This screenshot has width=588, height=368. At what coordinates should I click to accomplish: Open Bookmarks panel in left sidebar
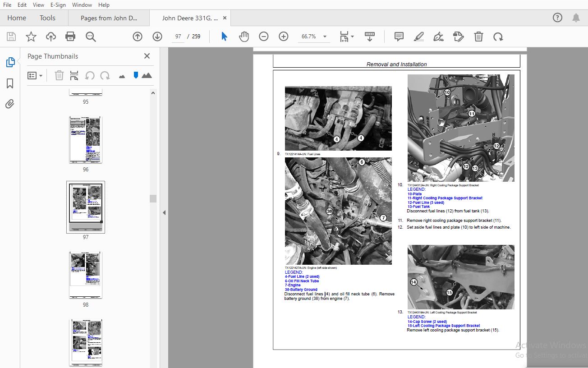pos(10,83)
